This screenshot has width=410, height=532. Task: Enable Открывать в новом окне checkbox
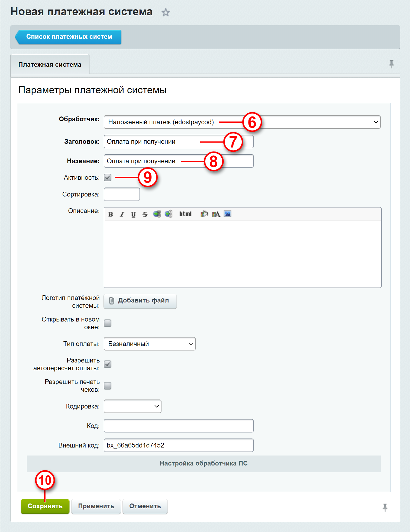108,323
